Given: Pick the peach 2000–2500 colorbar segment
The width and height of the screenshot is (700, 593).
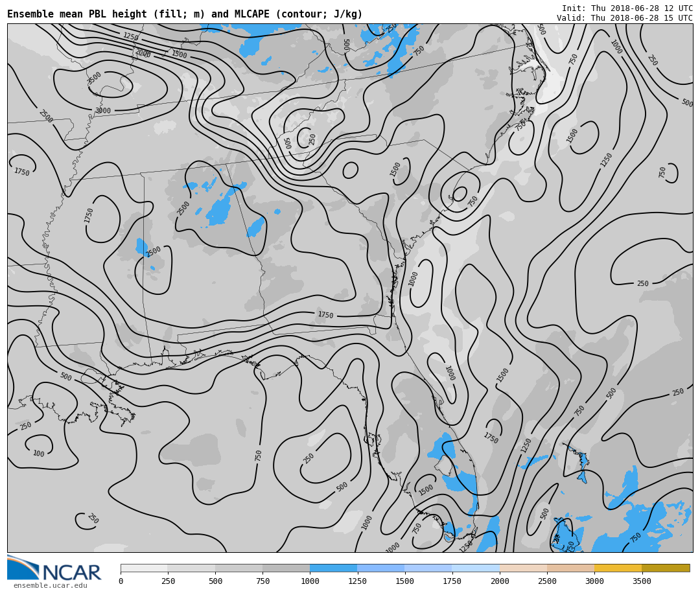Looking at the screenshot, I should click(523, 568).
